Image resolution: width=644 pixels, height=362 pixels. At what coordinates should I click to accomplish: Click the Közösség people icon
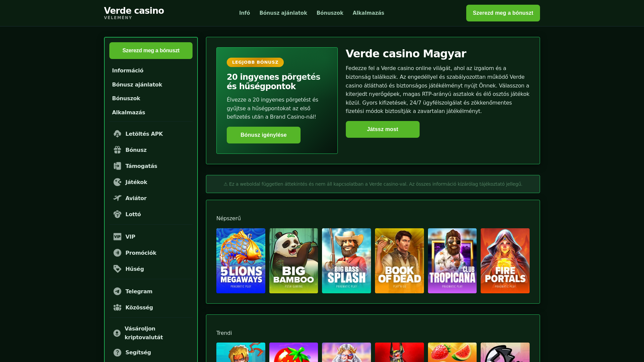pos(117,307)
